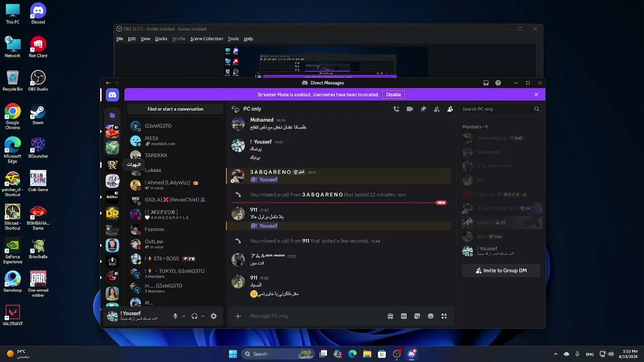Screen dimensions: 644x362
Task: Open the Tools menu in OBS
Action: click(233, 39)
